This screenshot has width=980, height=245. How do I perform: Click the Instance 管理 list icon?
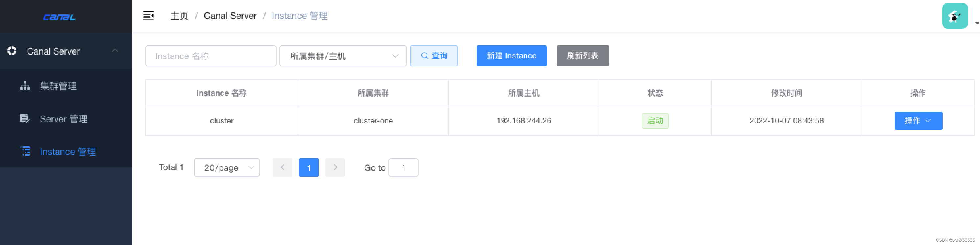pyautogui.click(x=25, y=151)
